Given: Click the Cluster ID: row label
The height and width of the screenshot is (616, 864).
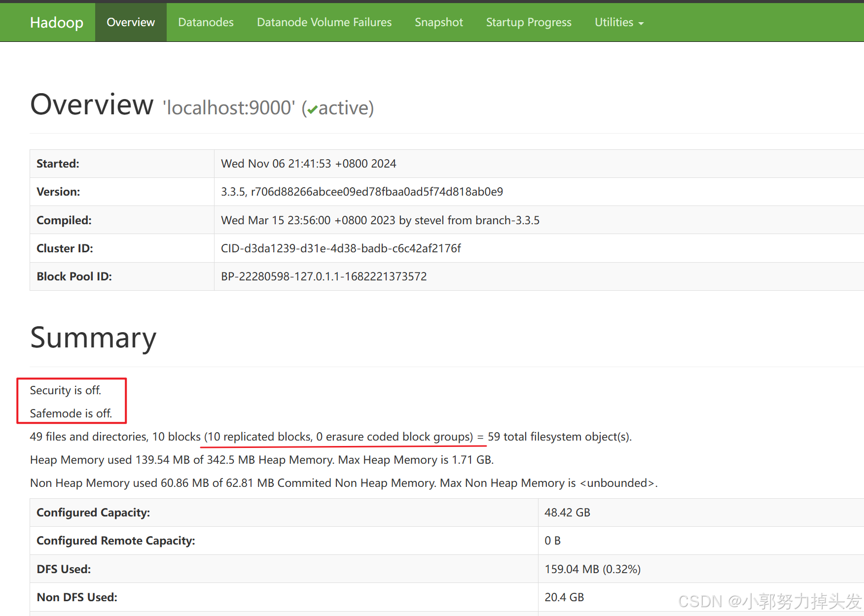Looking at the screenshot, I should (x=65, y=248).
